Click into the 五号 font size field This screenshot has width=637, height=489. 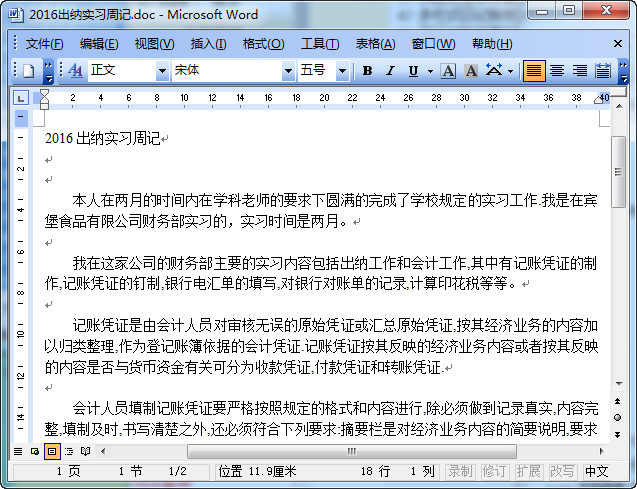click(x=317, y=71)
